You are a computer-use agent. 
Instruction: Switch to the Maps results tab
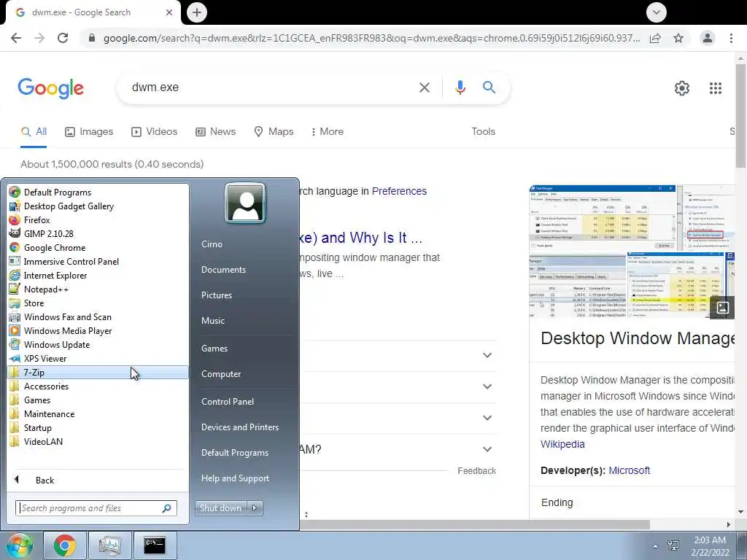[x=274, y=132]
